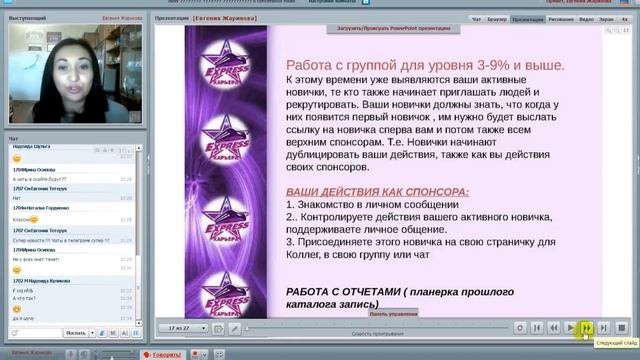Click the blue smiley icon in chat toolbar
This screenshot has height=360, width=640.
click(102, 333)
